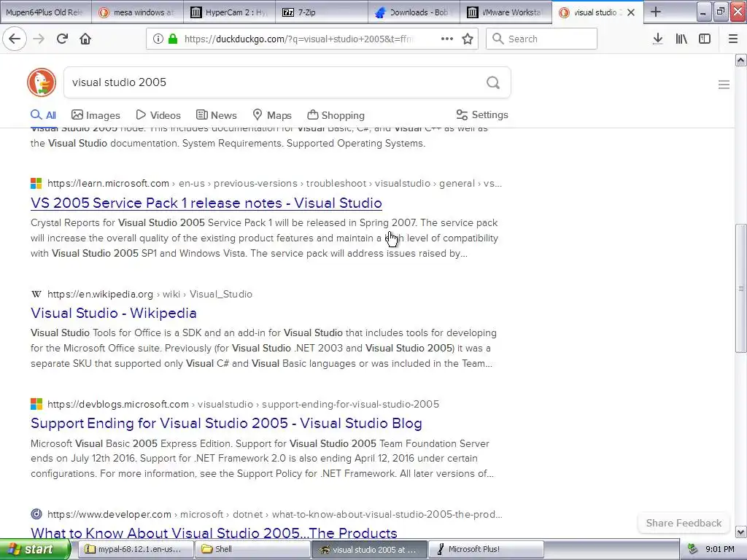This screenshot has width=747, height=560.
Task: Click the browser Search box
Action: tap(541, 39)
